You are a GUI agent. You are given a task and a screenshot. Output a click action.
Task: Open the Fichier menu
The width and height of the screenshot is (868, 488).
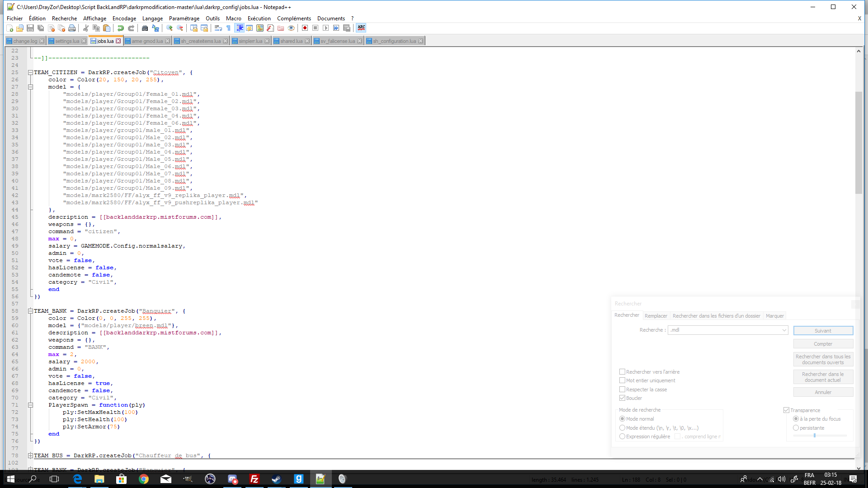[x=14, y=19]
